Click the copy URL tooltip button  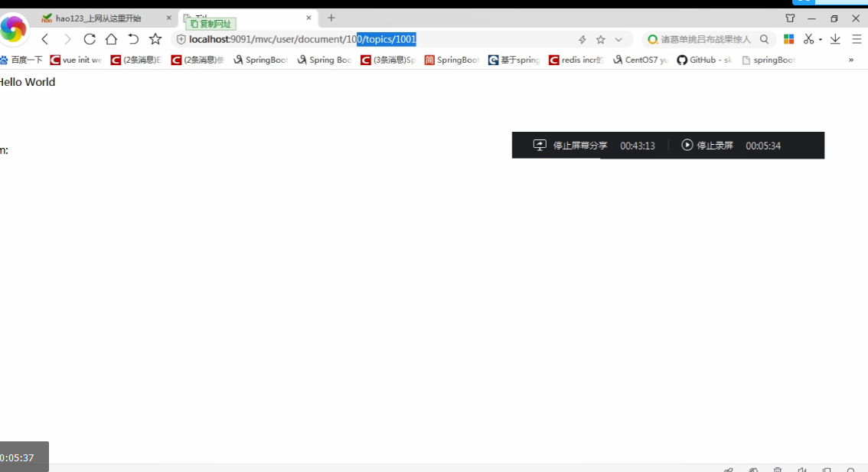point(211,24)
